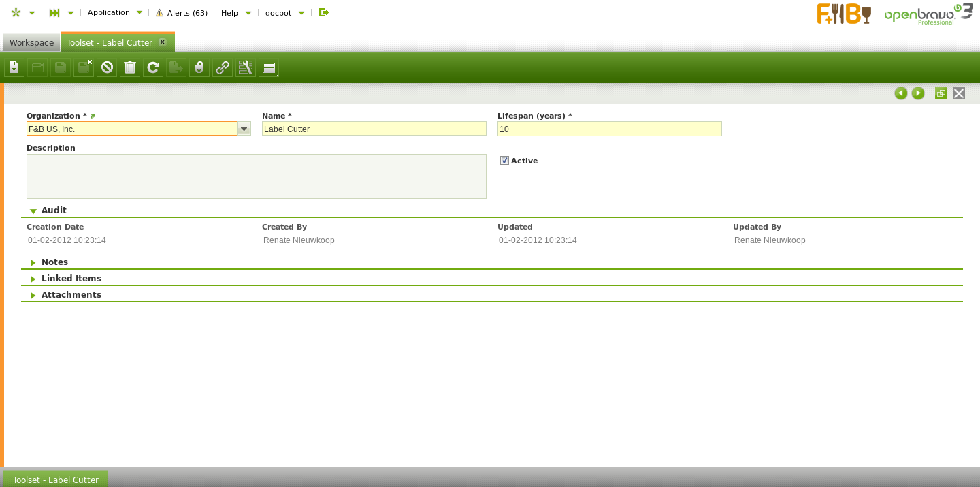Switch to the Workspace tab

pyautogui.click(x=31, y=43)
